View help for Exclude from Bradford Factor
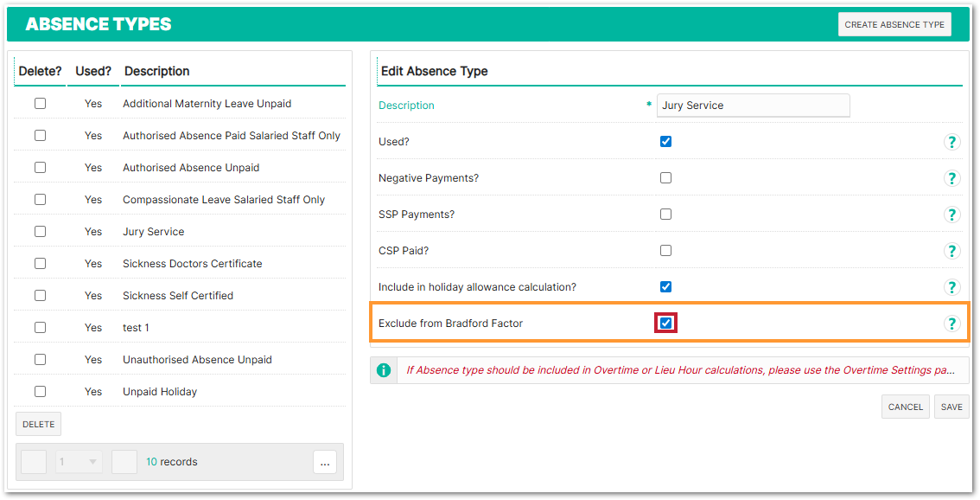This screenshot has width=980, height=500. pos(951,324)
